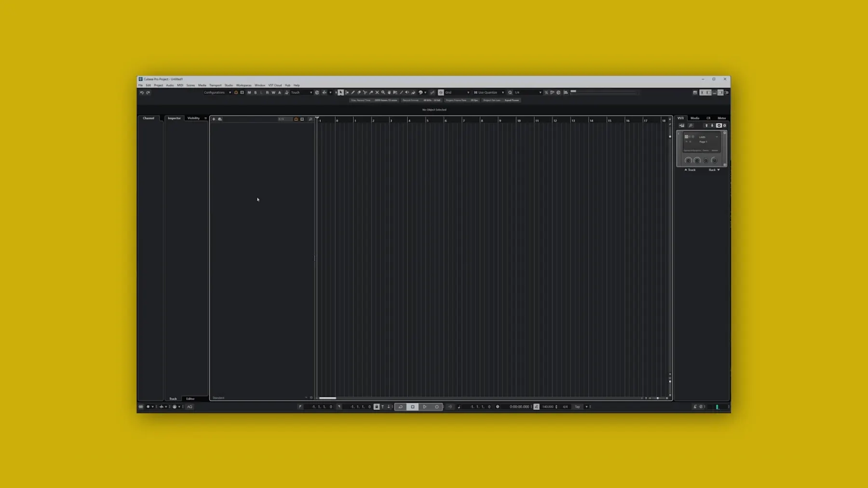This screenshot has width=868, height=488.
Task: Click the Record button in transport
Action: (437, 407)
